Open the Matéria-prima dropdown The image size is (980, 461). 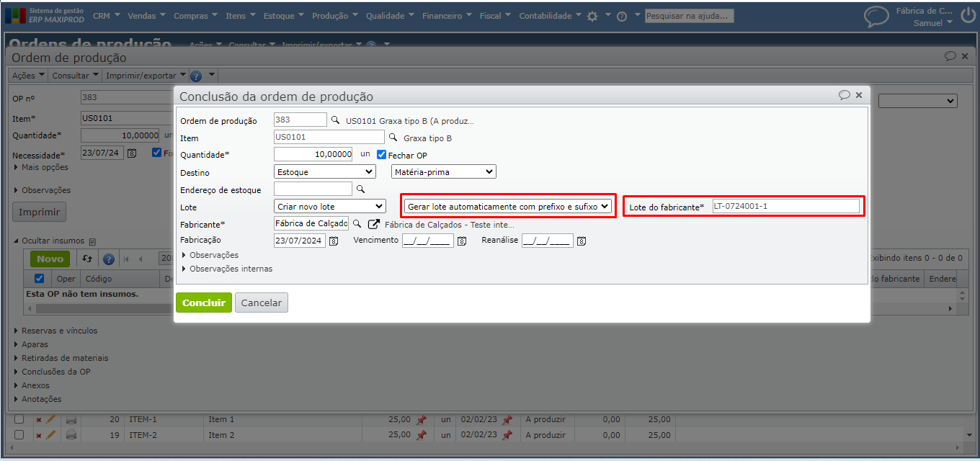pos(444,171)
